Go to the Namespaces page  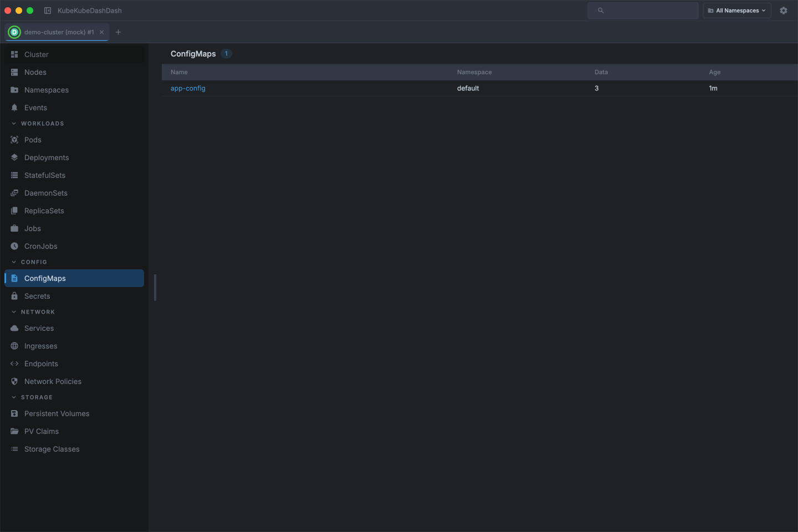[74, 90]
